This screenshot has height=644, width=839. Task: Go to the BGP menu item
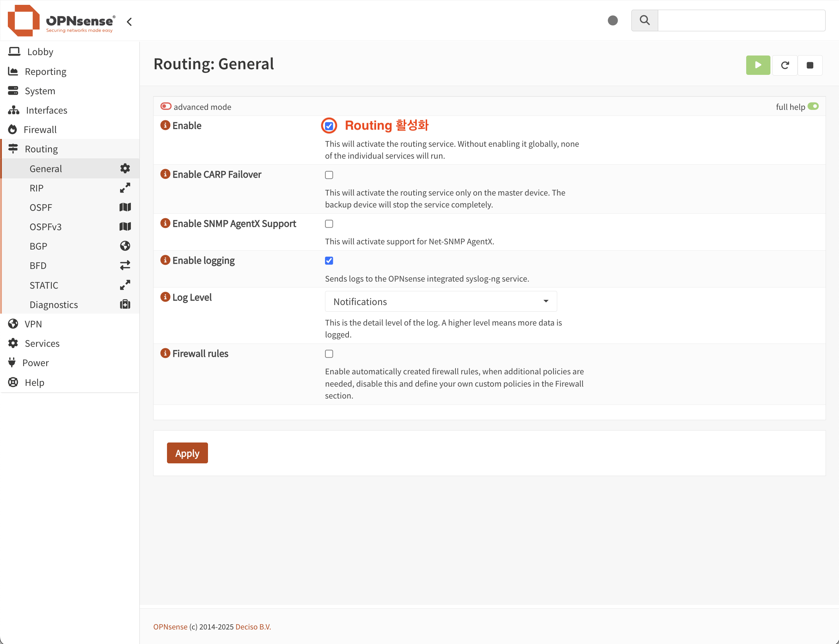click(x=38, y=246)
